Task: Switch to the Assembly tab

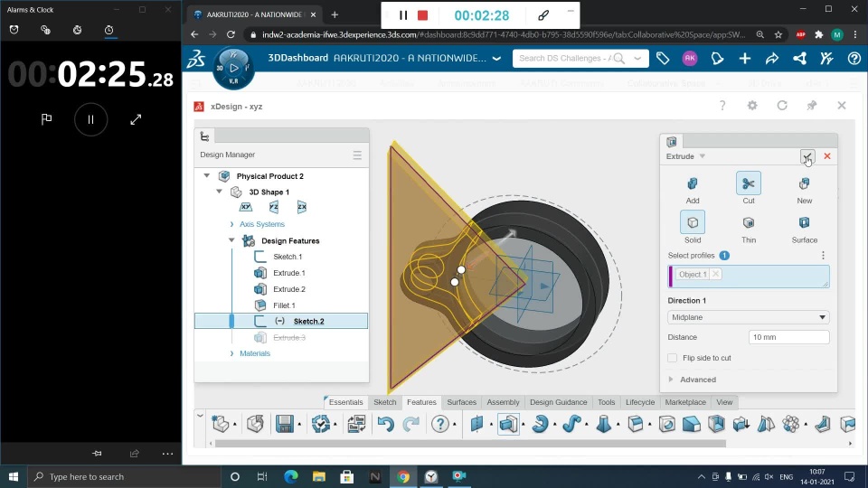Action: [503, 402]
